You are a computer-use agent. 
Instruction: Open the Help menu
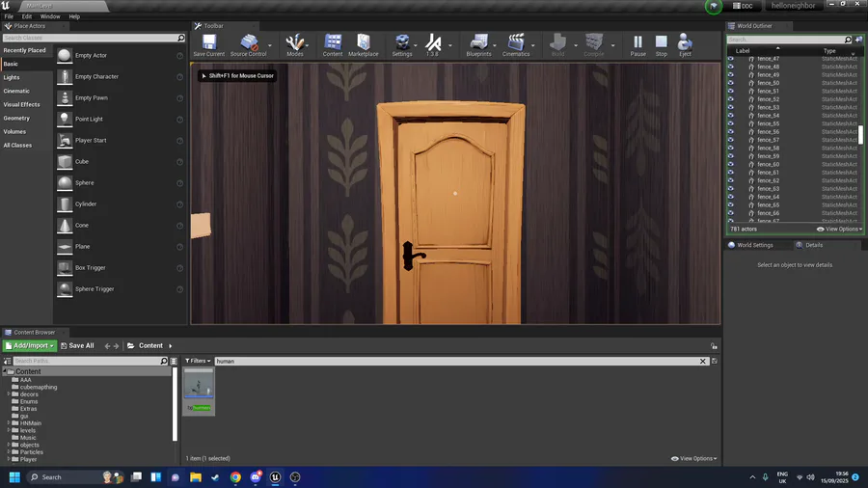74,16
